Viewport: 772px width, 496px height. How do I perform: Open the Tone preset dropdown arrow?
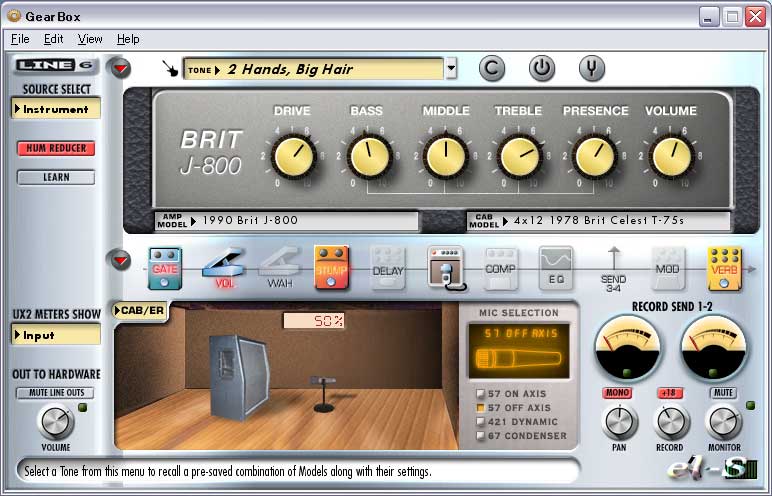(x=451, y=69)
